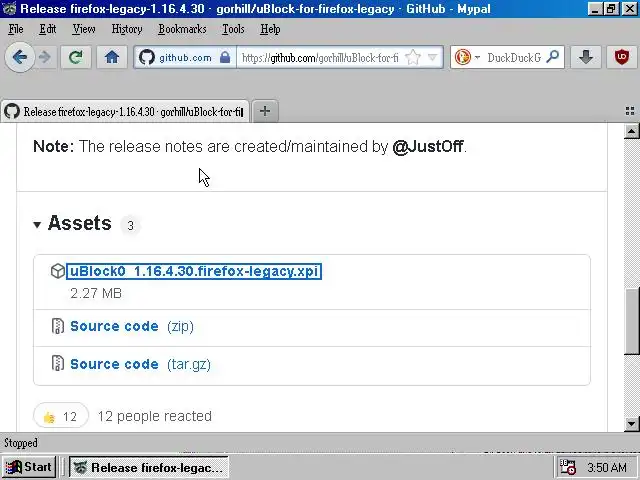
Task: Click the vertical scrollbar thumb
Action: click(632, 321)
